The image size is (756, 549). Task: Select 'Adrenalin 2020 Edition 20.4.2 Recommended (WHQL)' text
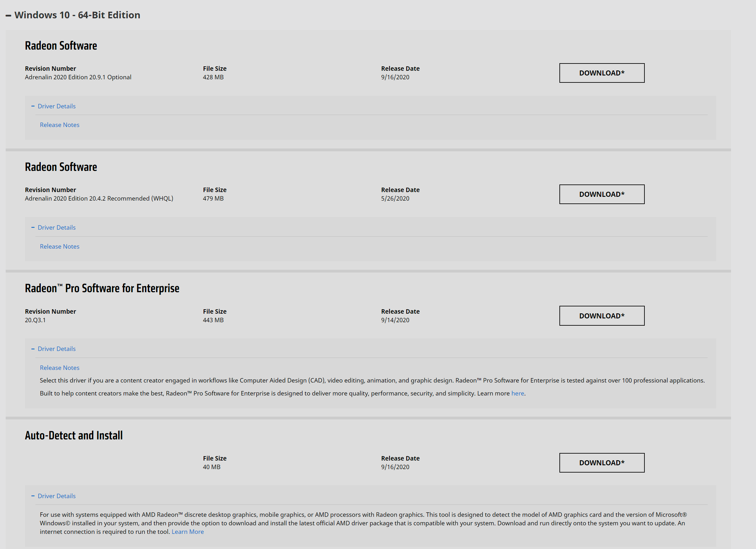click(x=99, y=199)
